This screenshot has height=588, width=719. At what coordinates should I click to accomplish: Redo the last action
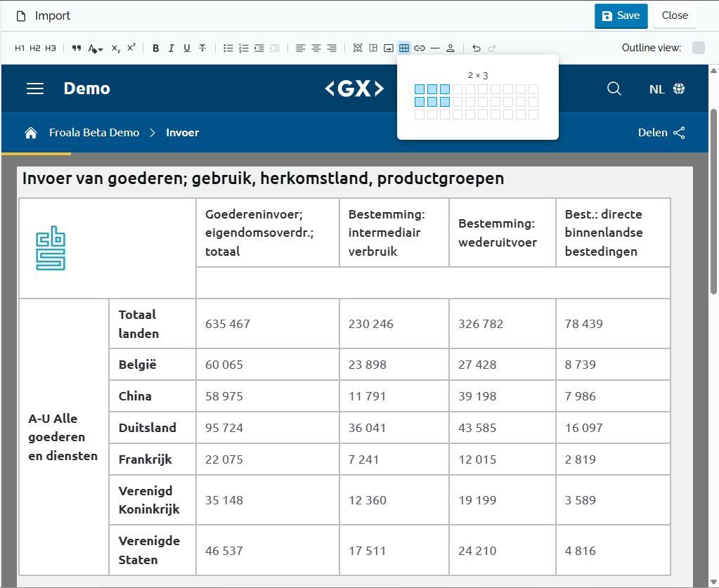[492, 48]
